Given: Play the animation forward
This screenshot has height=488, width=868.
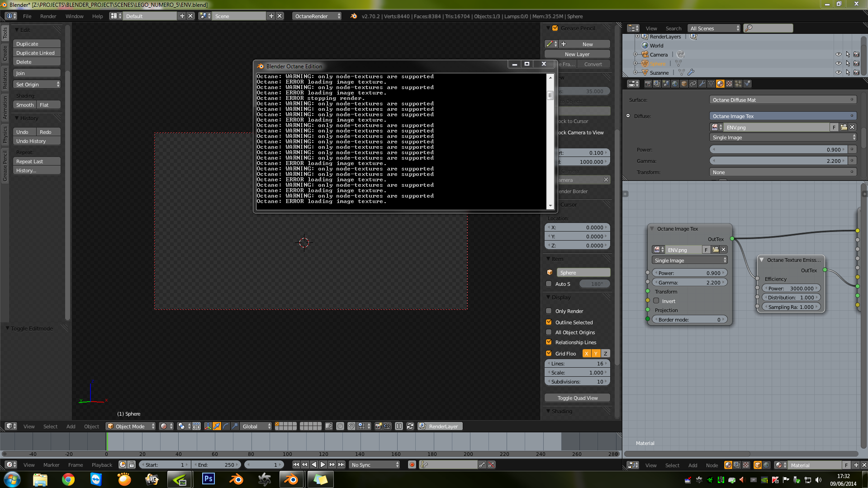Looking at the screenshot, I should point(323,464).
